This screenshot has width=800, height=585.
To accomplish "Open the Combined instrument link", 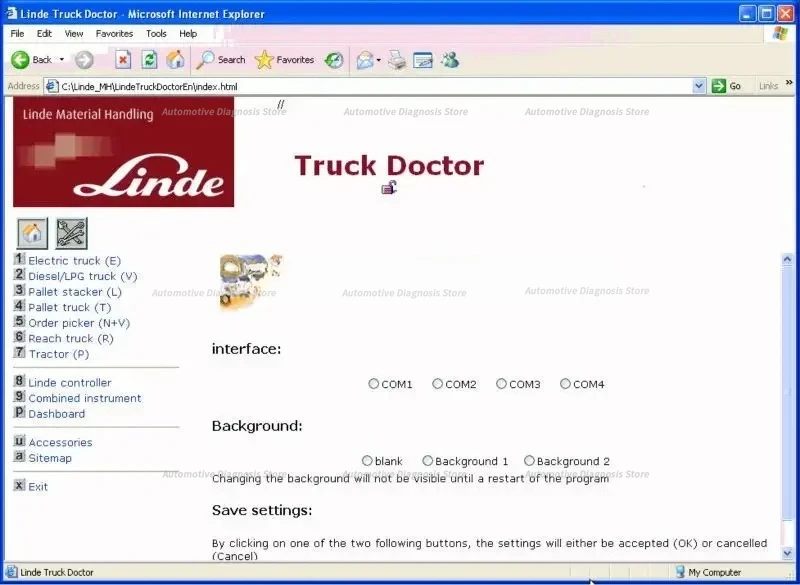I will [85, 398].
